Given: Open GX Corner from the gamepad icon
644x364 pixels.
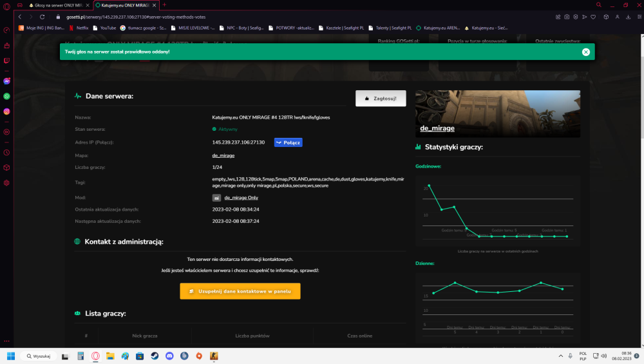Looking at the screenshot, I should pyautogui.click(x=20, y=5).
